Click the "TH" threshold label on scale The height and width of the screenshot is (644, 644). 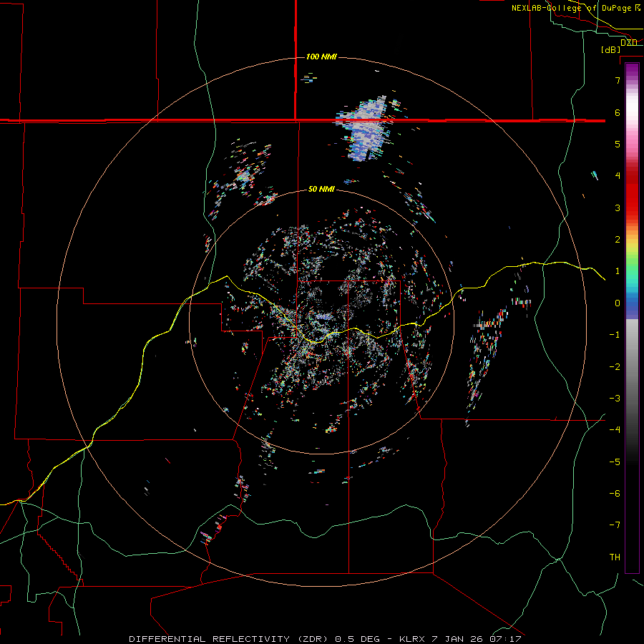(x=615, y=557)
